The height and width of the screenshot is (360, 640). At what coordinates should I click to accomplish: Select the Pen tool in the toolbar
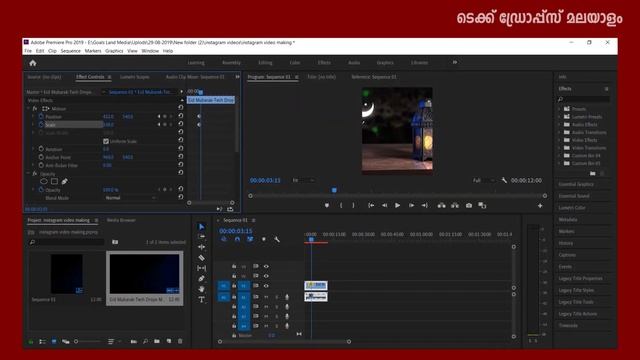tap(202, 278)
